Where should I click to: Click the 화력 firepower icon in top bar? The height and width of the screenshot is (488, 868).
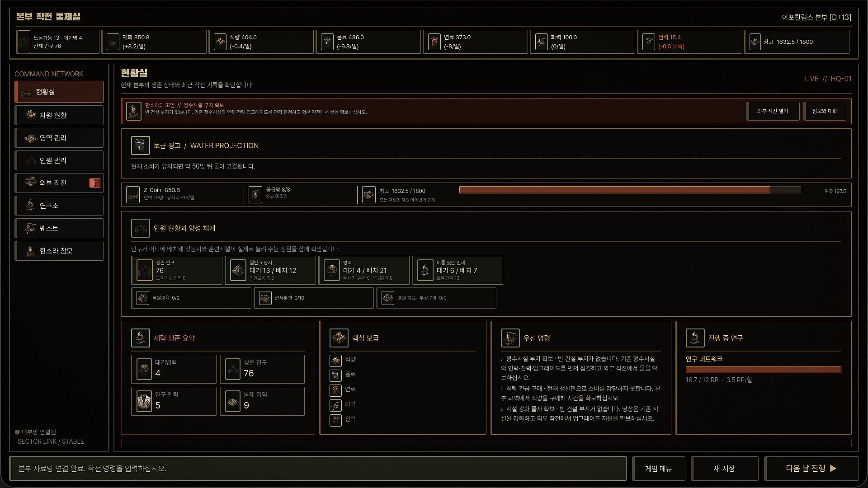click(541, 42)
